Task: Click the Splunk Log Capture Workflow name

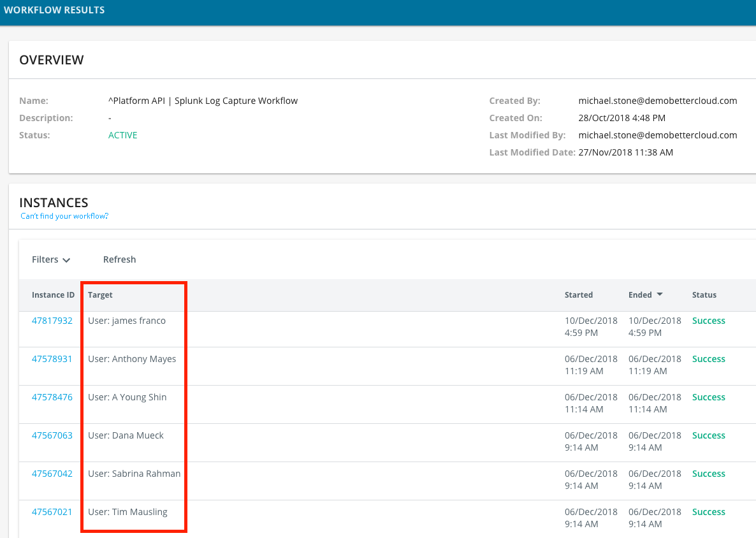Action: tap(203, 101)
